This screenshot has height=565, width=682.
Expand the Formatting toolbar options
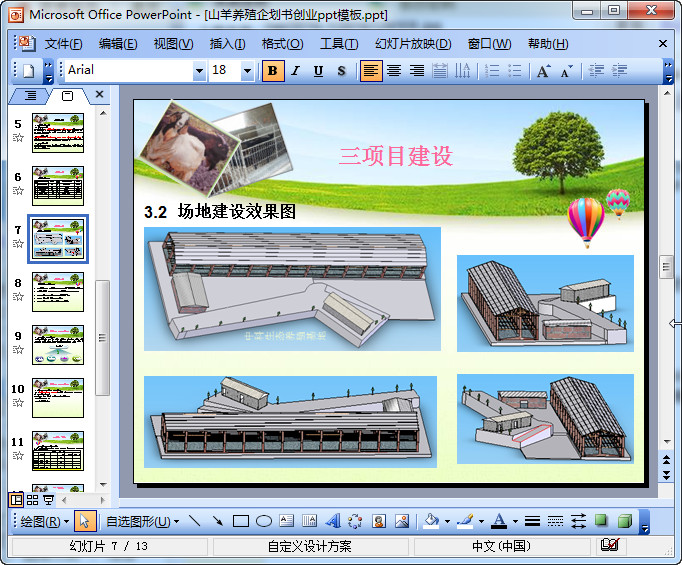click(668, 72)
